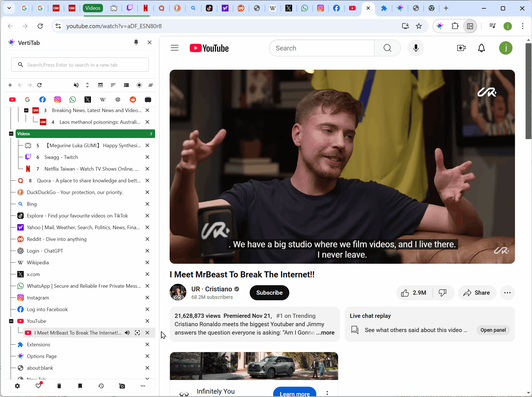Expand the video description with ...more
Image resolution: width=532 pixels, height=397 pixels.
point(325,333)
